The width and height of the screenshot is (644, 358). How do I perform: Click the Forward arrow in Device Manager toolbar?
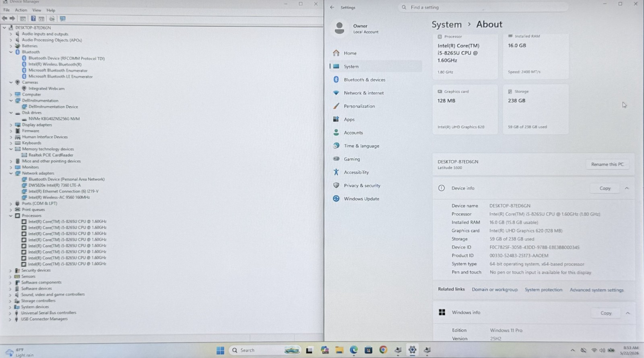(x=12, y=19)
